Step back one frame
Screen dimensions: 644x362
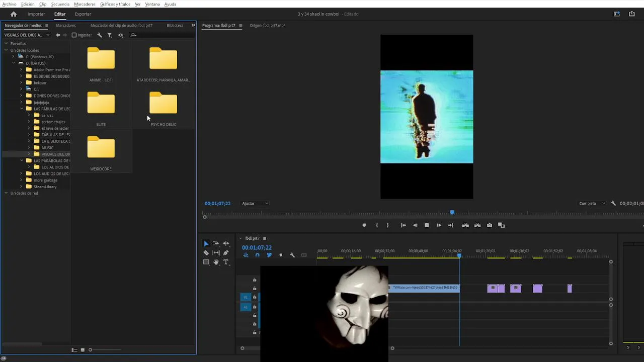415,225
